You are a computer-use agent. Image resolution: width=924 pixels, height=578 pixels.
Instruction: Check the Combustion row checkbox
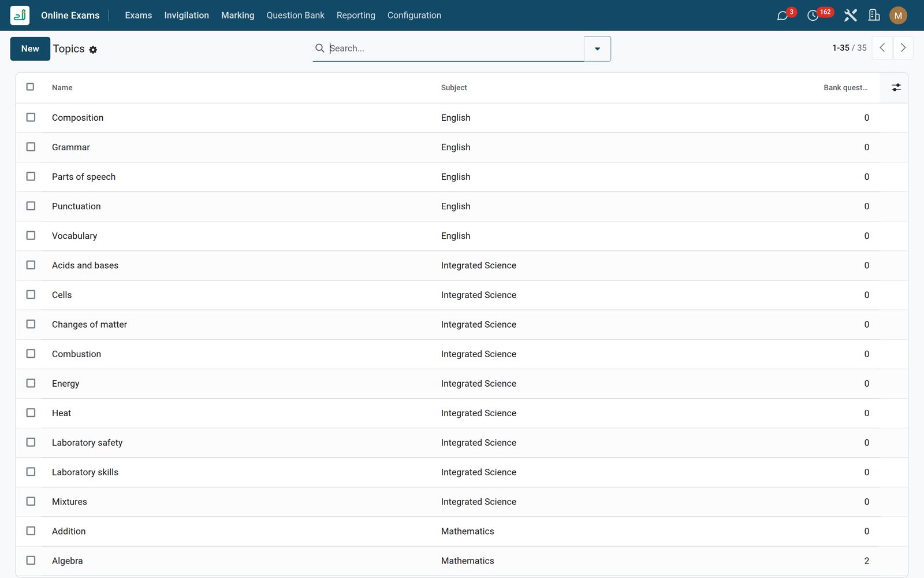tap(31, 353)
